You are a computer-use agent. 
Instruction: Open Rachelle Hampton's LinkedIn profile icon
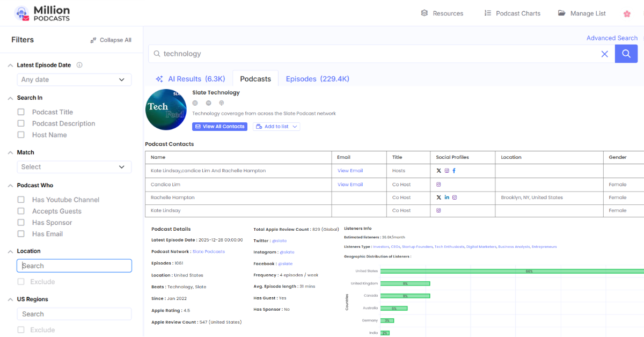pos(447,197)
